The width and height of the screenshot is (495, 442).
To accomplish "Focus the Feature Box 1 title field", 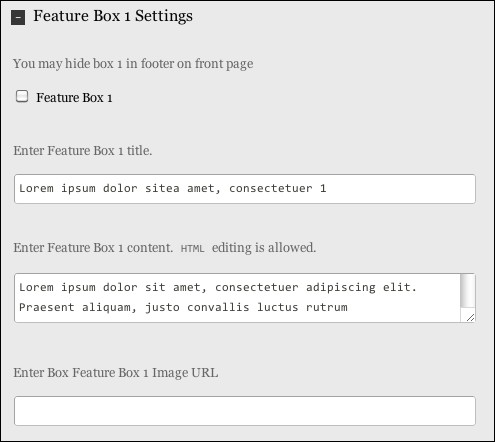I will tap(245, 189).
